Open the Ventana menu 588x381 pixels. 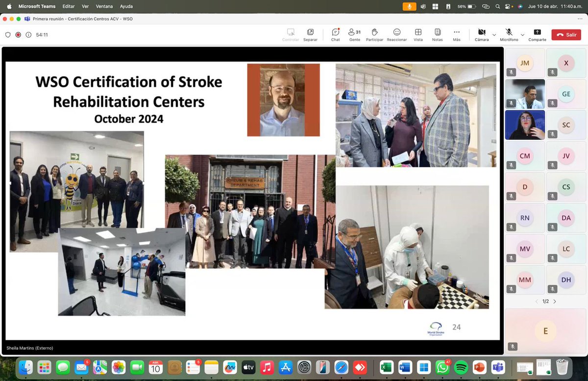pos(104,6)
